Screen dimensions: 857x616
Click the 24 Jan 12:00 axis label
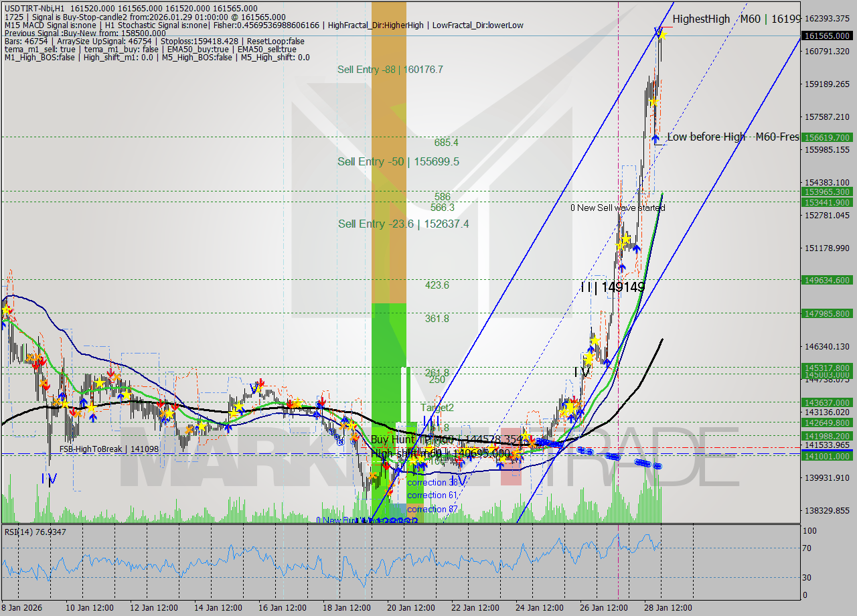[540, 607]
